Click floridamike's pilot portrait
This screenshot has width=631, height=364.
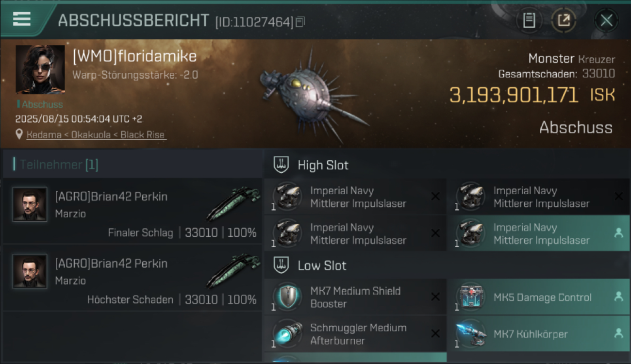click(40, 69)
